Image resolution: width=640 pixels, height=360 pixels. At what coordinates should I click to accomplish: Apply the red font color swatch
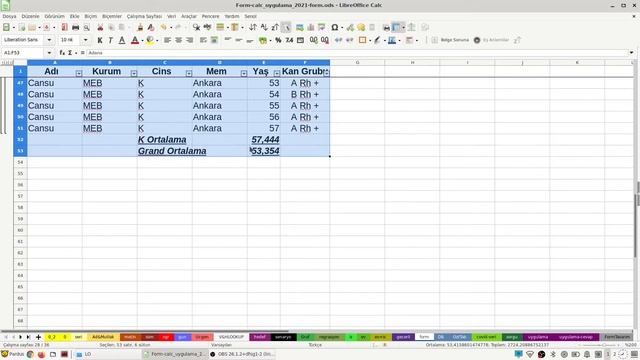point(135,40)
